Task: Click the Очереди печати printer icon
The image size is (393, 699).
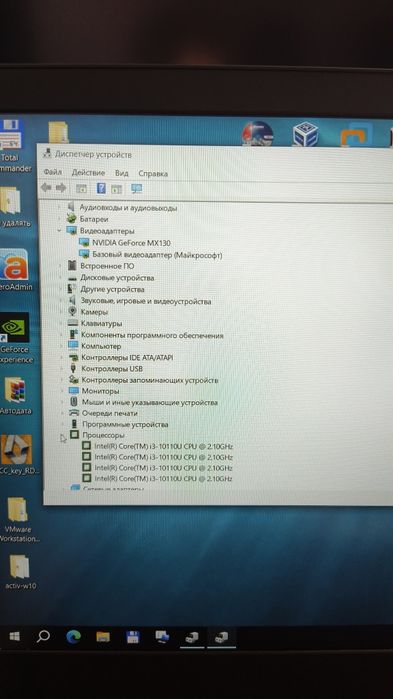Action: (74, 413)
